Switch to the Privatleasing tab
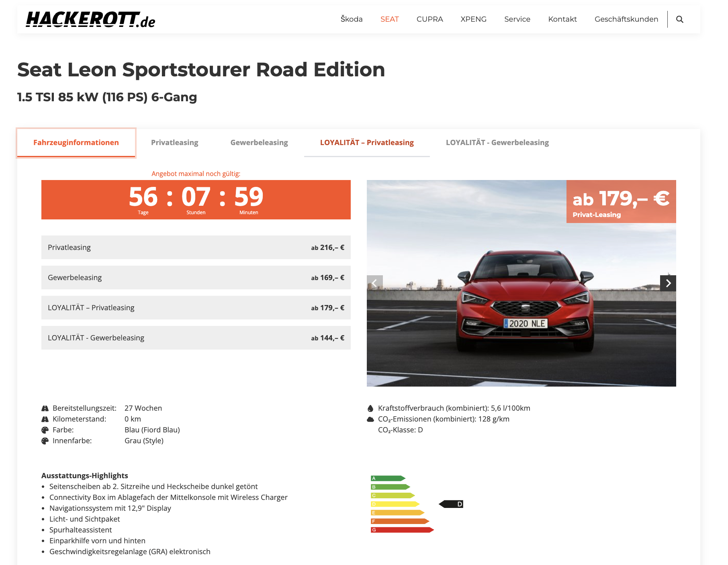The image size is (728, 565). point(174,143)
